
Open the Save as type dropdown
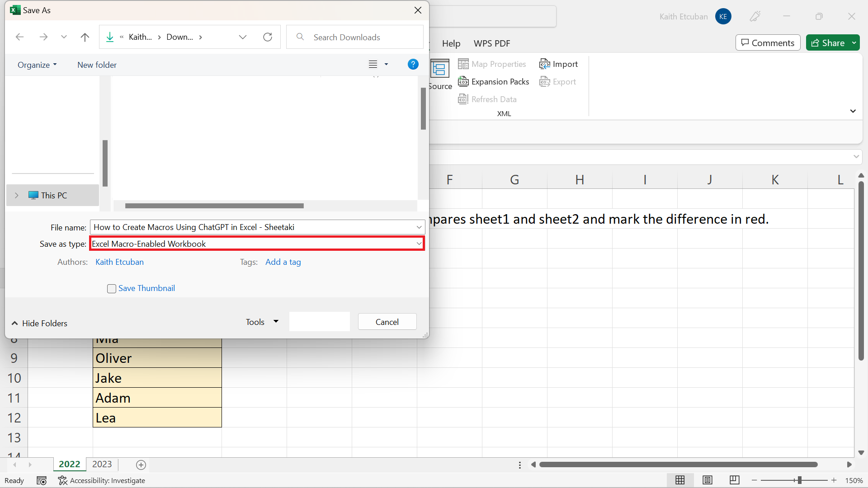point(419,244)
